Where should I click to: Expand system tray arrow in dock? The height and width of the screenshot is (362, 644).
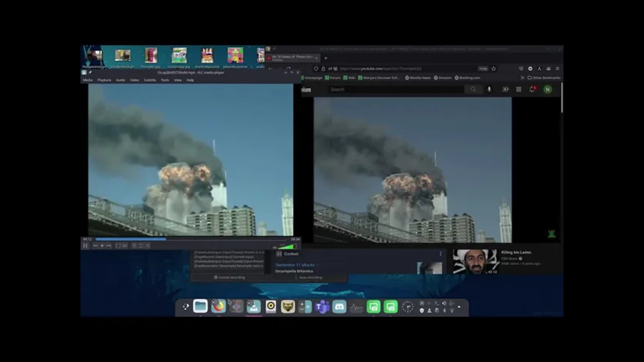point(459,307)
